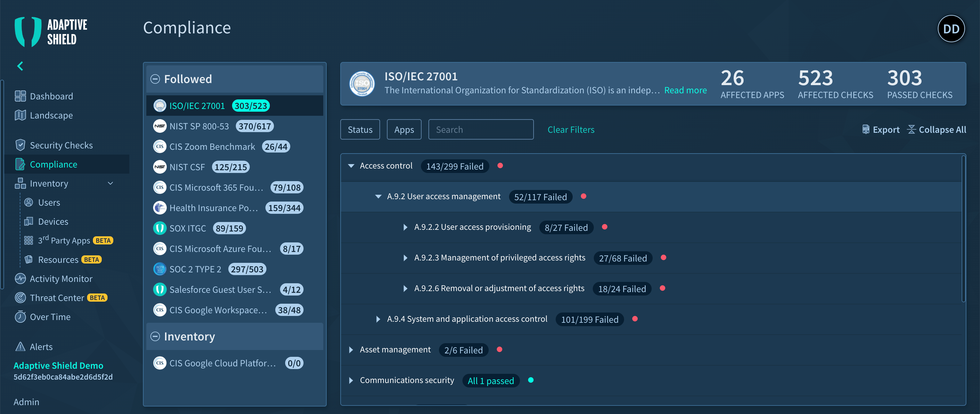Open the Landscape page

coord(51,115)
